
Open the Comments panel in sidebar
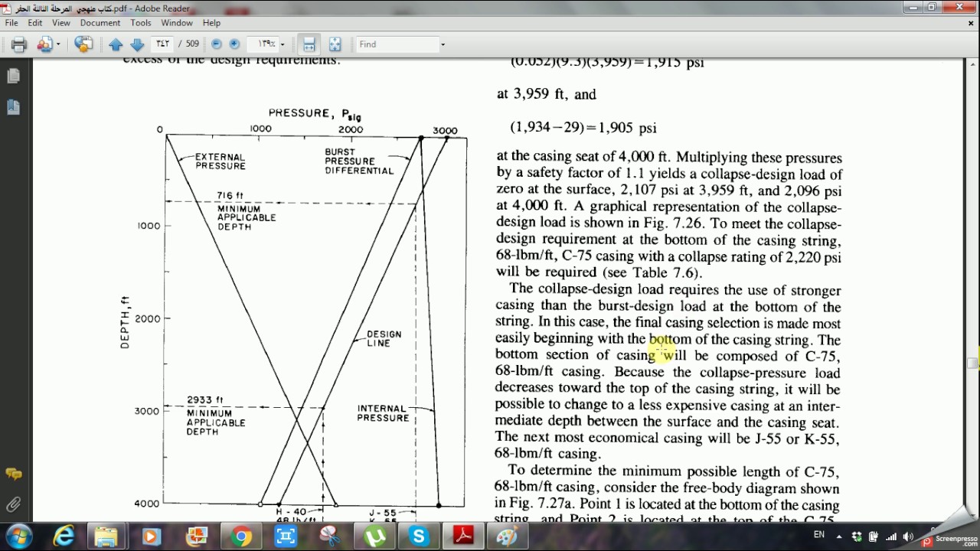click(x=13, y=474)
